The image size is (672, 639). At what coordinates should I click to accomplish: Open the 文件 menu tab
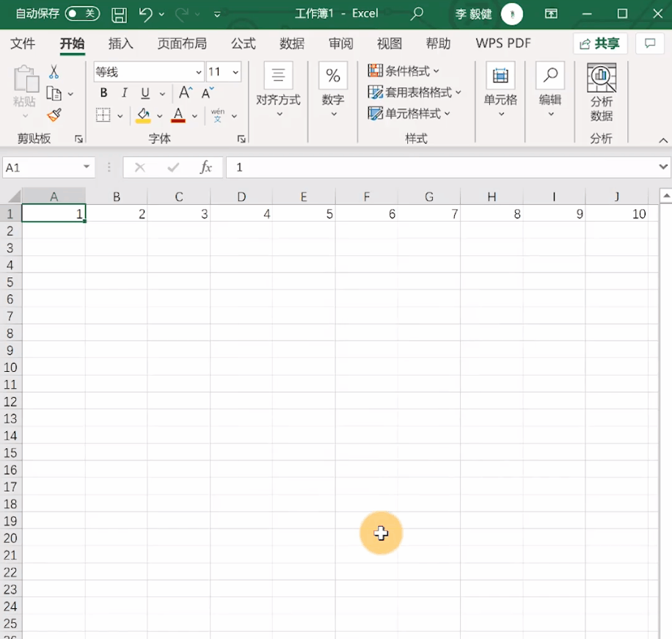coord(23,43)
